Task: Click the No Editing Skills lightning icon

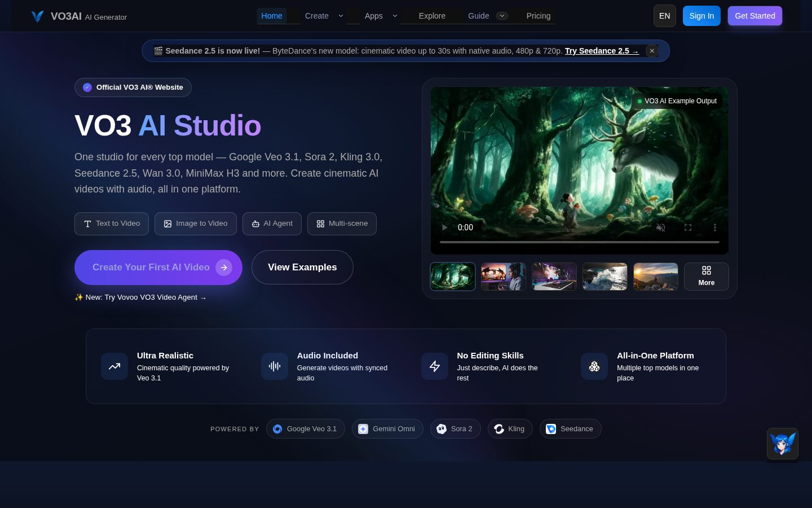Action: (x=435, y=366)
